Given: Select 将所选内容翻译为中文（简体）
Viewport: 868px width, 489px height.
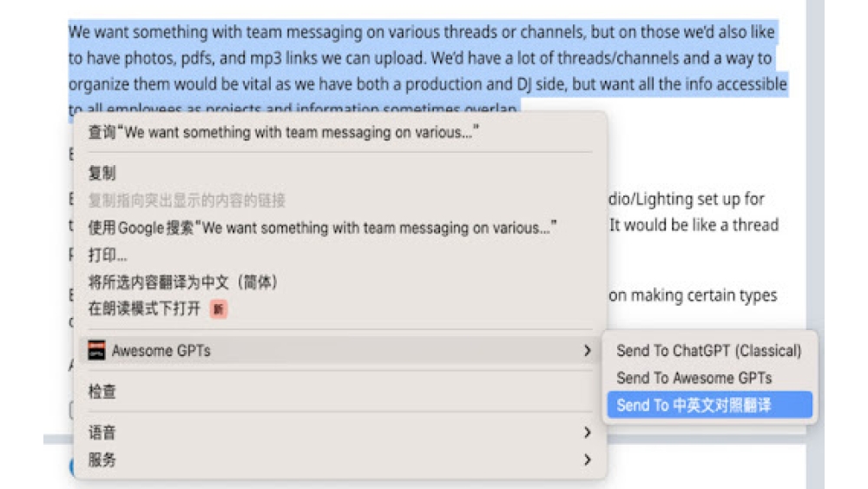Looking at the screenshot, I should pos(339,282).
